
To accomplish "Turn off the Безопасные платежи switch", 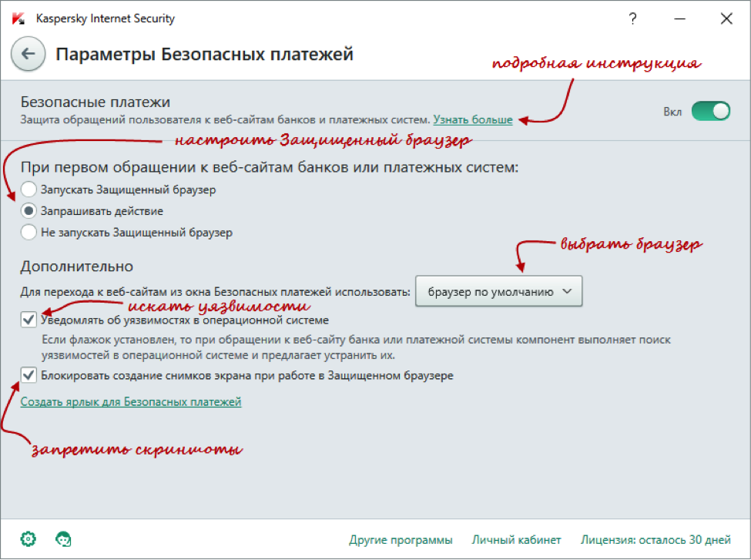I will point(711,111).
